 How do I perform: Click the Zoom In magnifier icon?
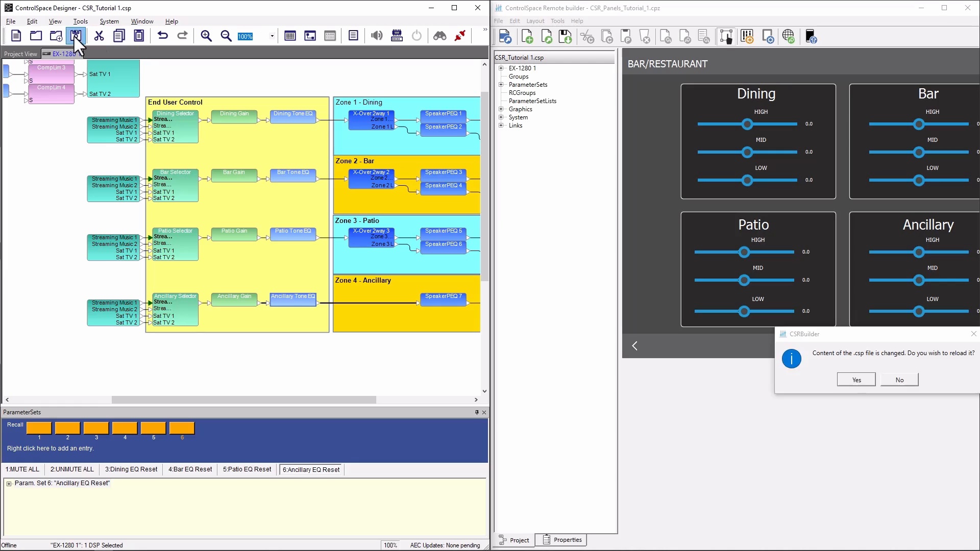coord(206,36)
